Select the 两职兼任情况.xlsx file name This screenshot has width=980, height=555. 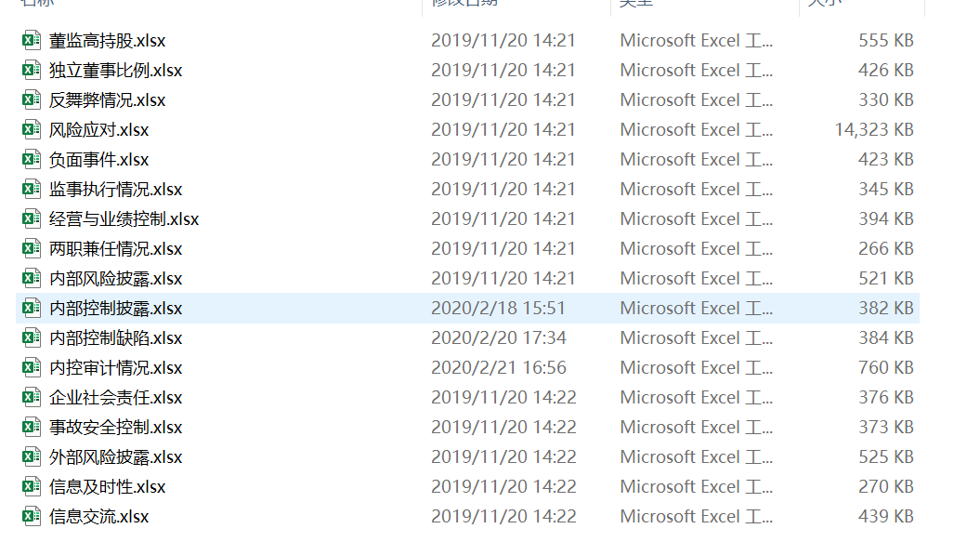[x=115, y=248]
